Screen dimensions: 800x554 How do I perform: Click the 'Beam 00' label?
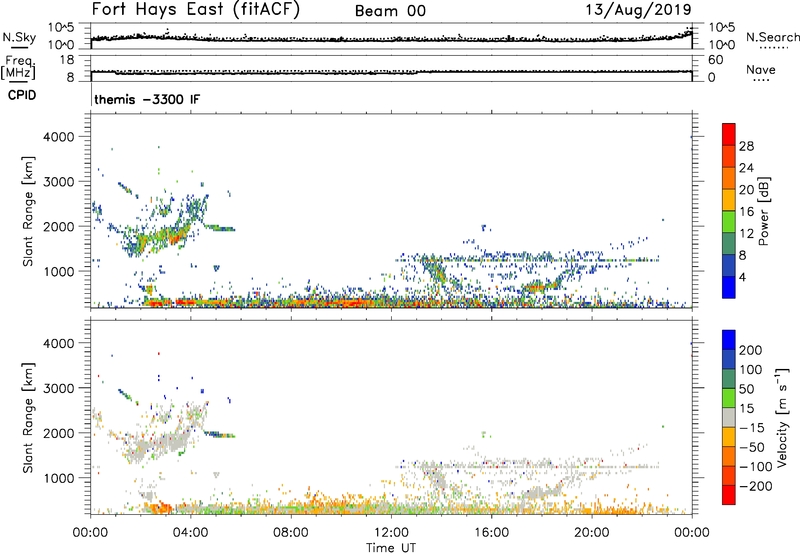[390, 11]
